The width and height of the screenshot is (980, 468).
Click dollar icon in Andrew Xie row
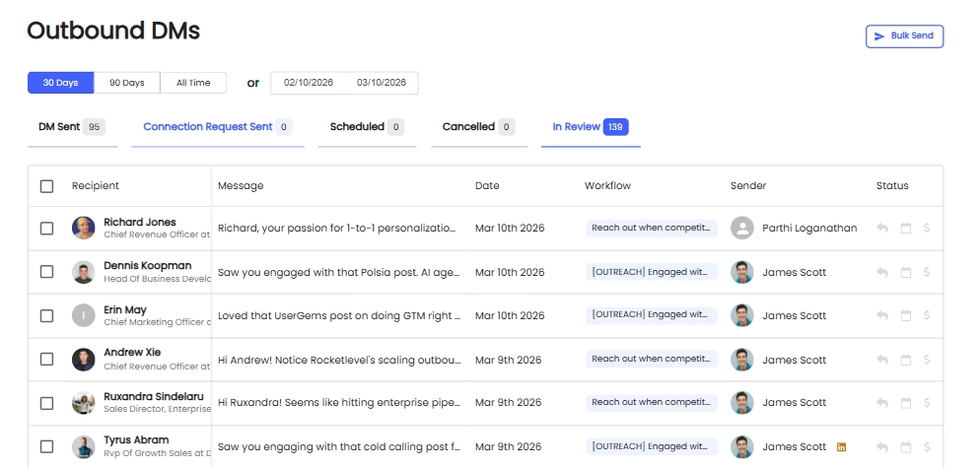927,360
